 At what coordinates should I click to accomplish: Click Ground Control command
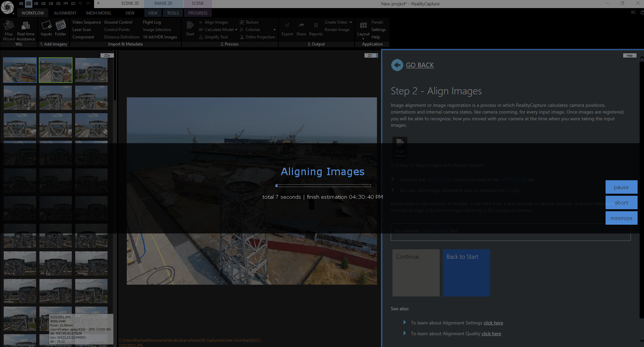[x=118, y=22]
